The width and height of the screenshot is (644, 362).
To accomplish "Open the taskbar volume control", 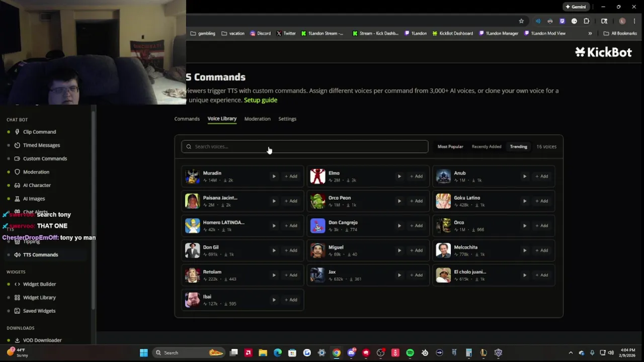I will click(611, 353).
